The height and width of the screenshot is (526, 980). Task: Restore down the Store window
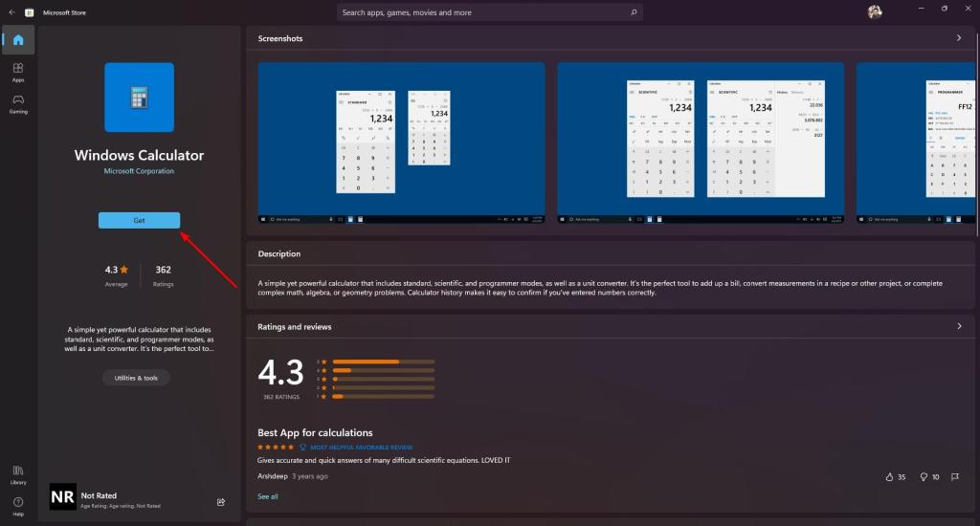(x=944, y=9)
